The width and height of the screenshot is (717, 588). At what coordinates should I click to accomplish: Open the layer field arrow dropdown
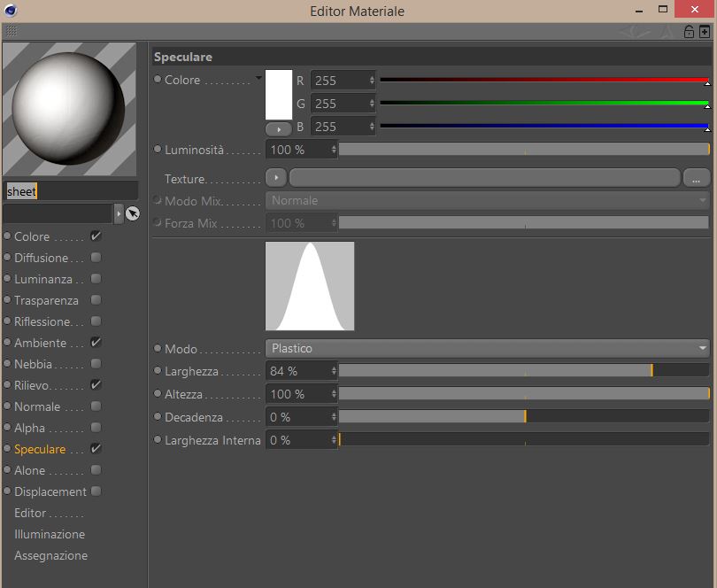click(x=119, y=213)
